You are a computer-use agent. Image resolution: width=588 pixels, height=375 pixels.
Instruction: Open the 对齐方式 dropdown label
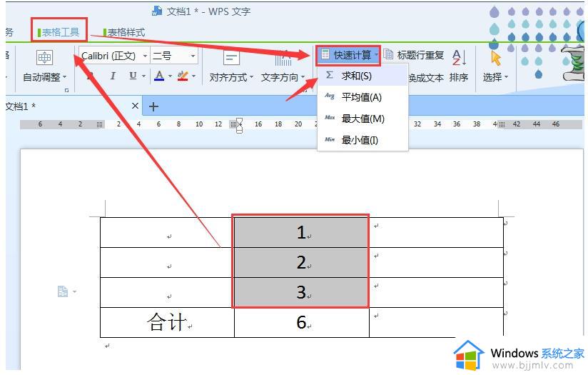231,77
